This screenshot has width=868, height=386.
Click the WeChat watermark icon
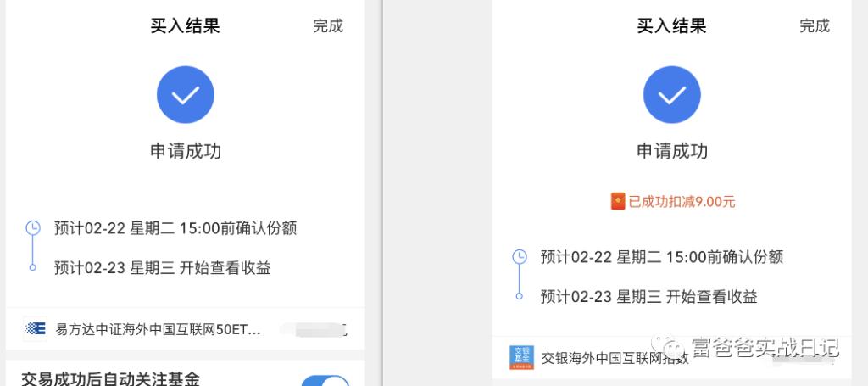(x=674, y=348)
